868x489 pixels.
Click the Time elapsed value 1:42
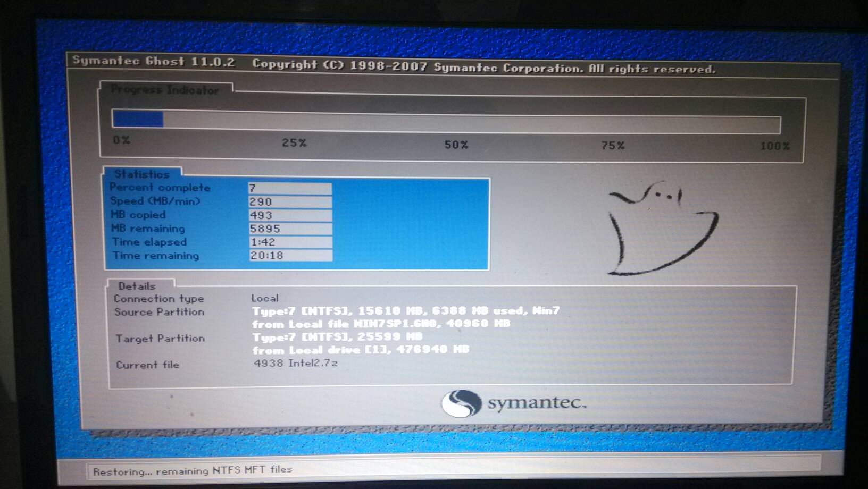tap(291, 242)
